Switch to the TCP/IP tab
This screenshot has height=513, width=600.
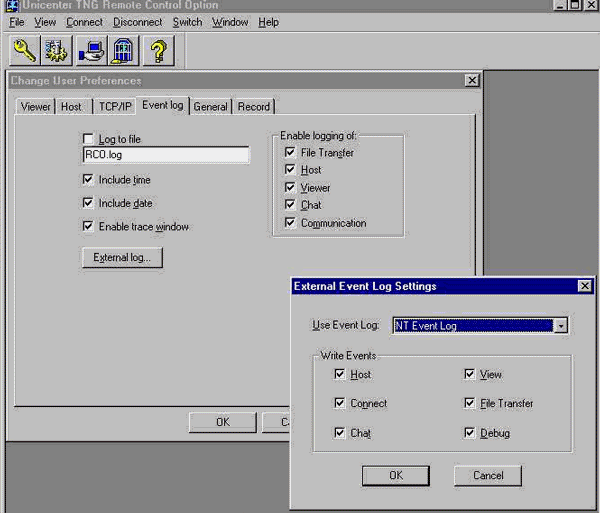pyautogui.click(x=114, y=107)
